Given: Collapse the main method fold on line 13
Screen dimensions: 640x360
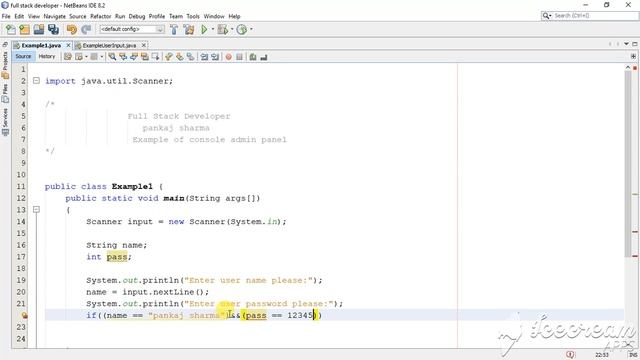Looking at the screenshot, I should click(x=36, y=209).
